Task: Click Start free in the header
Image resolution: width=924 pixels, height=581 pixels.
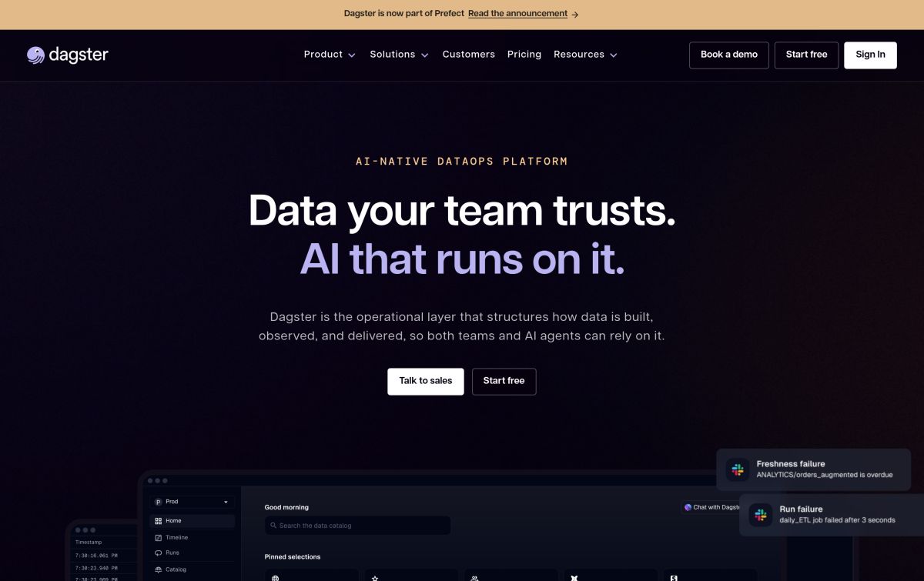Action: point(806,55)
